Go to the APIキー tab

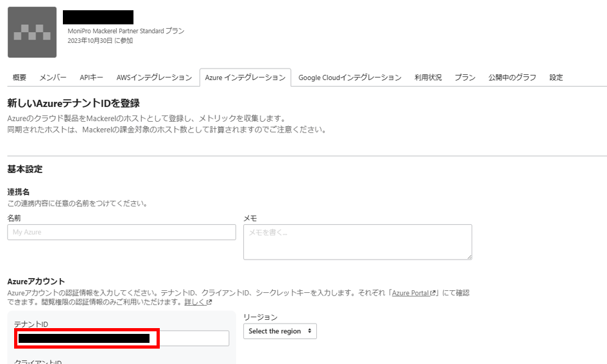91,78
